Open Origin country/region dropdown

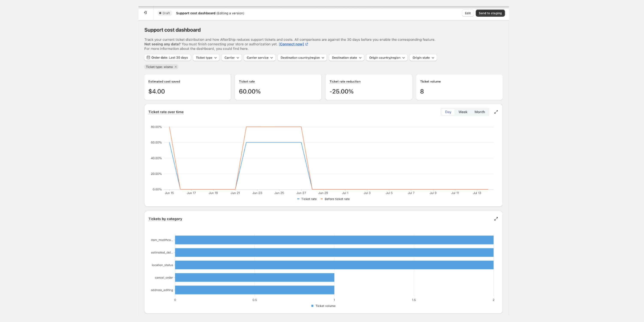click(x=387, y=58)
